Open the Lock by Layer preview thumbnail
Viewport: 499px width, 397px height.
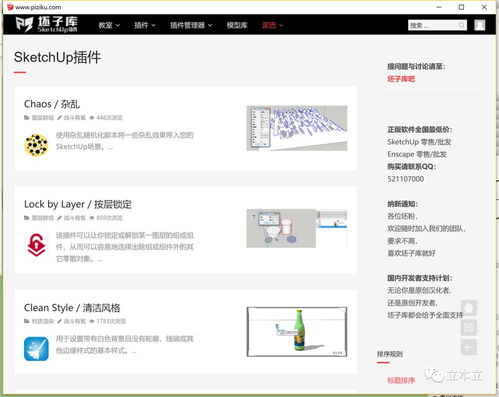pos(297,229)
